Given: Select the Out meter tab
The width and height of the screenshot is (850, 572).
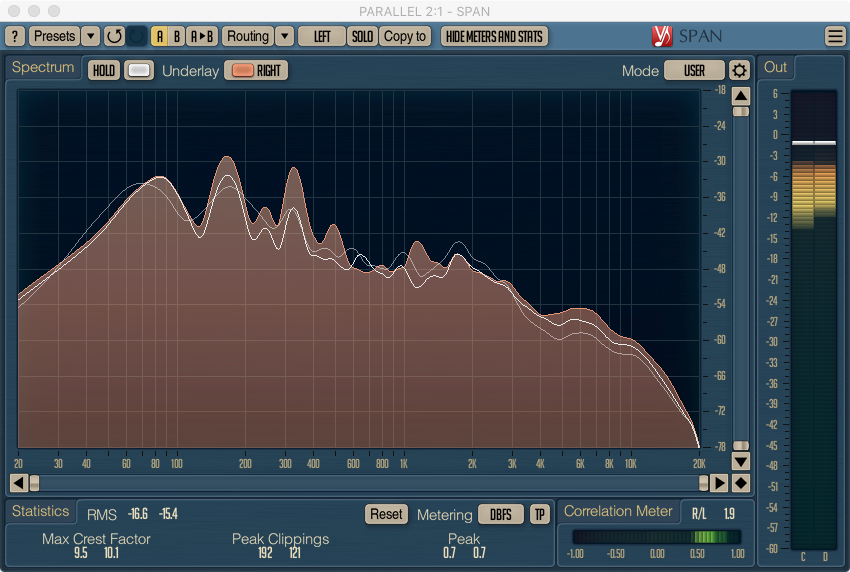Looking at the screenshot, I should click(775, 67).
